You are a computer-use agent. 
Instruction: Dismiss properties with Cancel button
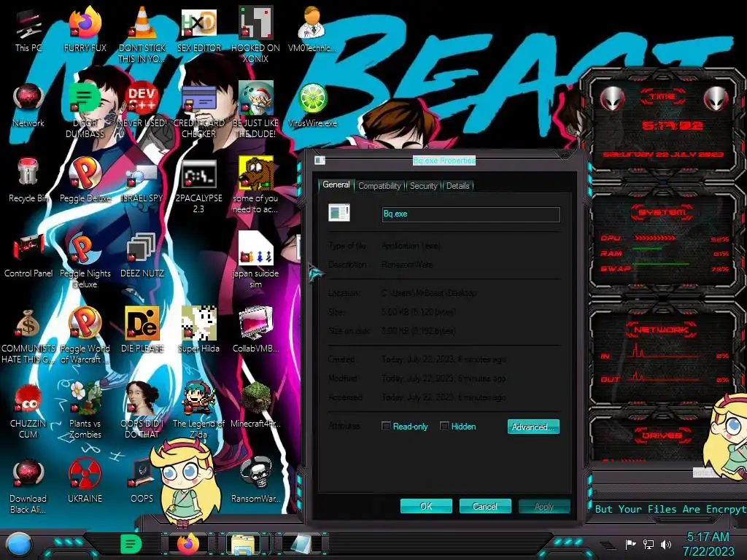pyautogui.click(x=485, y=506)
